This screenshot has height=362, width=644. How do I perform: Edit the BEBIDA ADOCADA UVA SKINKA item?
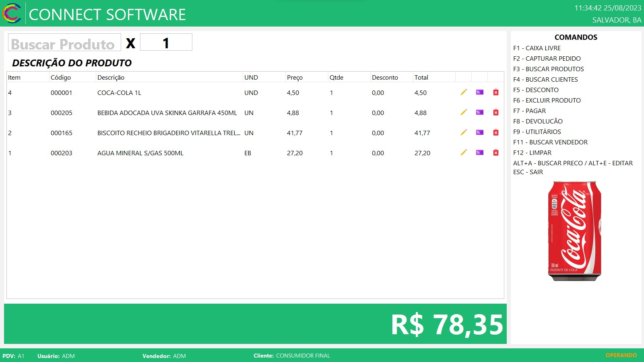click(464, 113)
